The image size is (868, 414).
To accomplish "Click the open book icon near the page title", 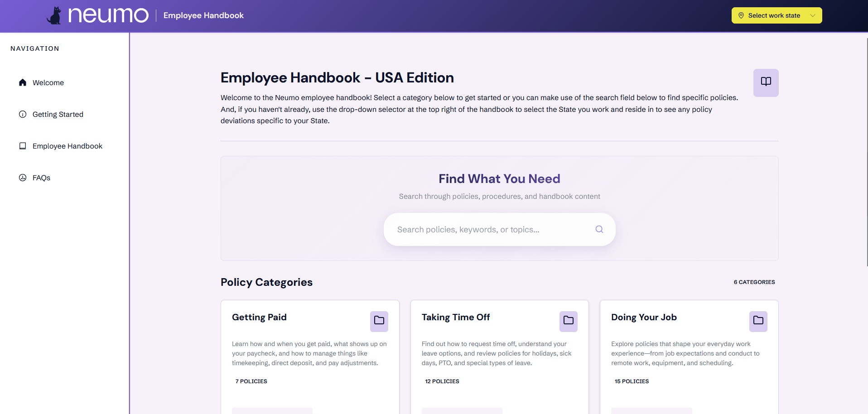I will click(765, 82).
